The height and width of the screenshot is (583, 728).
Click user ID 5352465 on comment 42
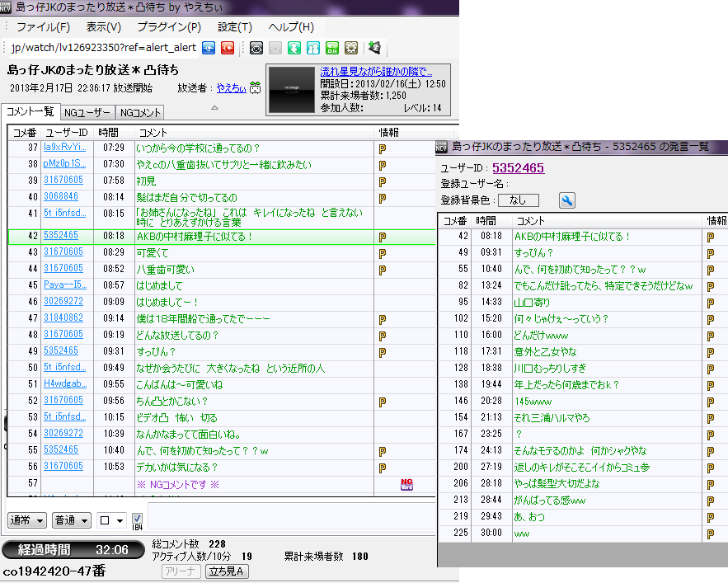tap(61, 235)
